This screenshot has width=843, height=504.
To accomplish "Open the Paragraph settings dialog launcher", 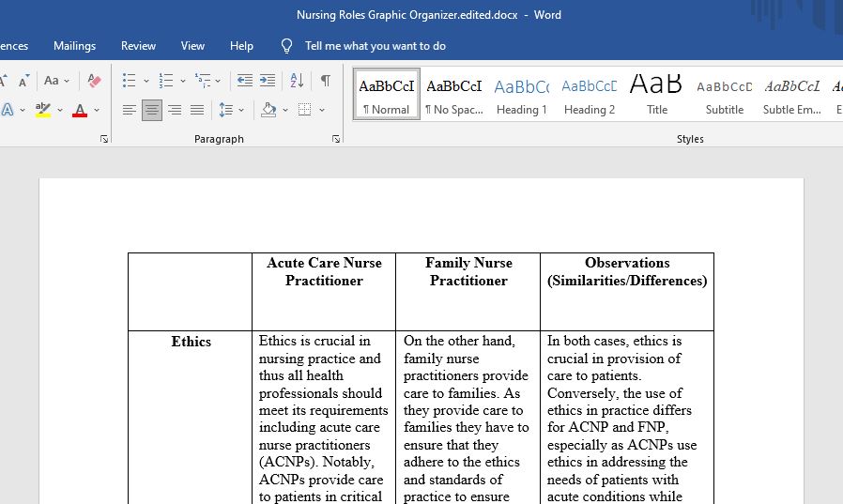I will (x=336, y=139).
